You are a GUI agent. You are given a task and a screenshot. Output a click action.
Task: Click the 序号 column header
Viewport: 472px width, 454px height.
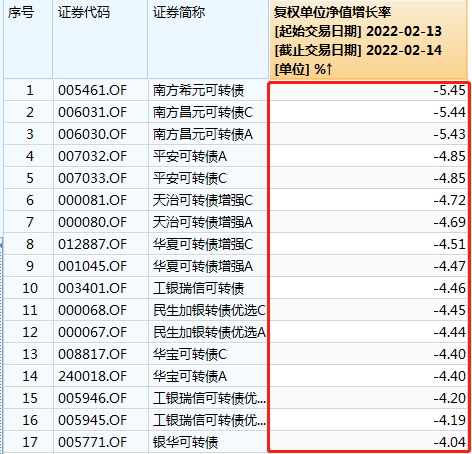tap(21, 13)
